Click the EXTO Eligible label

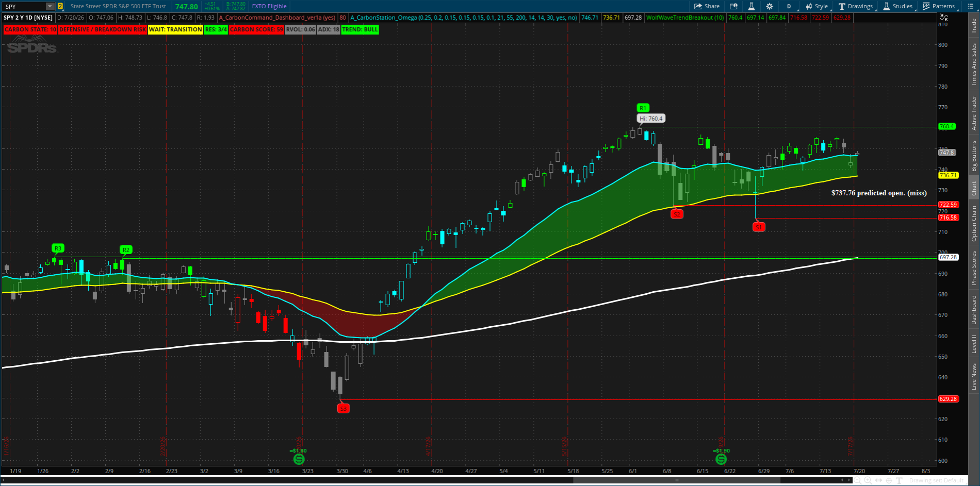(x=269, y=6)
